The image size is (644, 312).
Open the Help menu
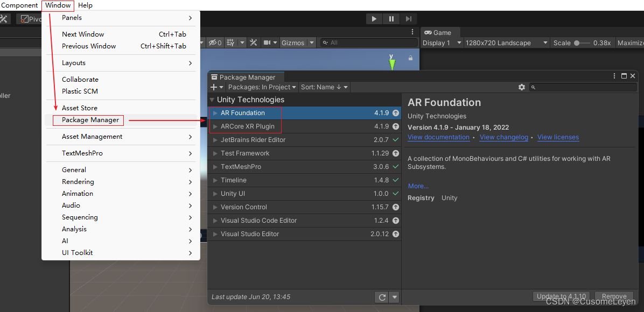[85, 5]
